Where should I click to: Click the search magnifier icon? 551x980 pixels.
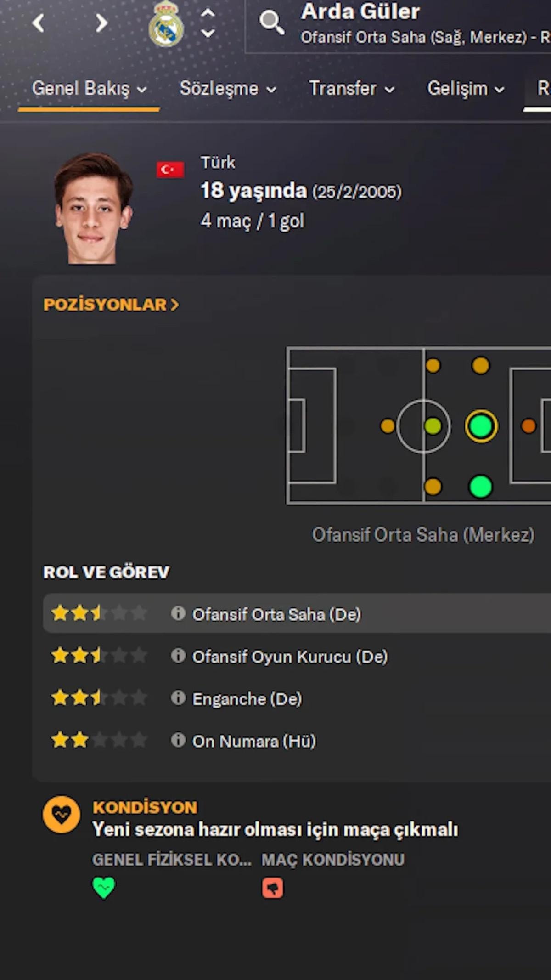271,23
